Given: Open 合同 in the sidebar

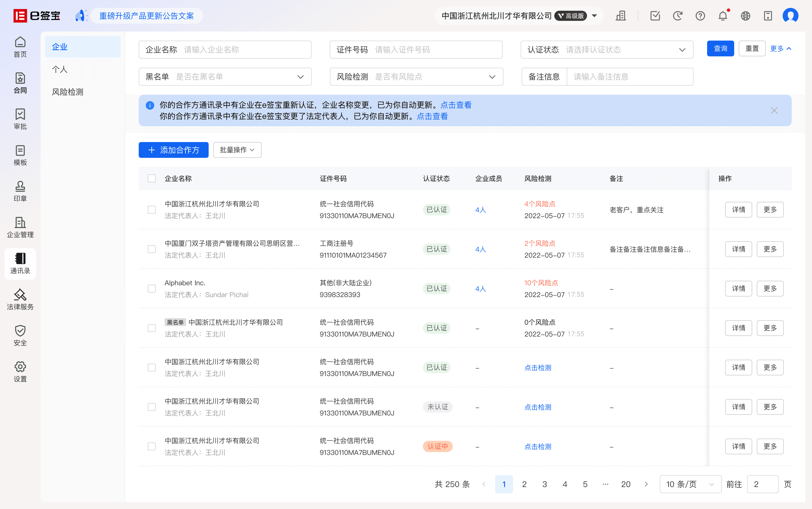Looking at the screenshot, I should pos(20,83).
